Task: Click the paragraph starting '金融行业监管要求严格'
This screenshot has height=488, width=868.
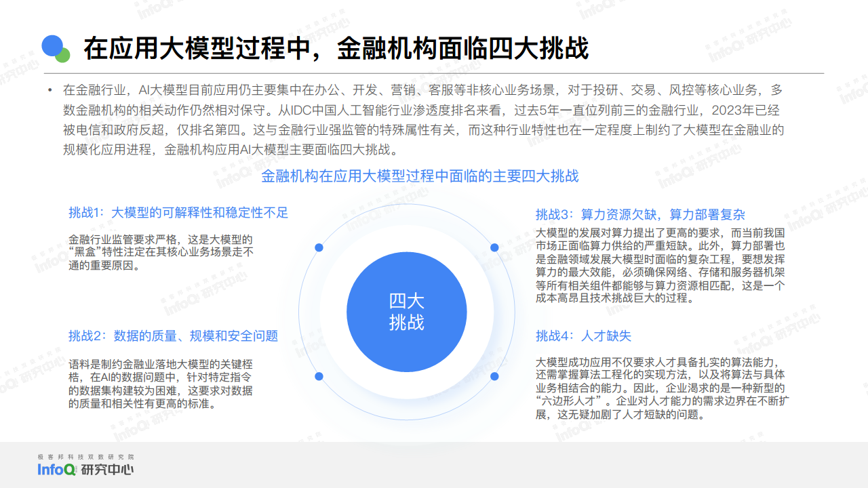Action: 161,253
